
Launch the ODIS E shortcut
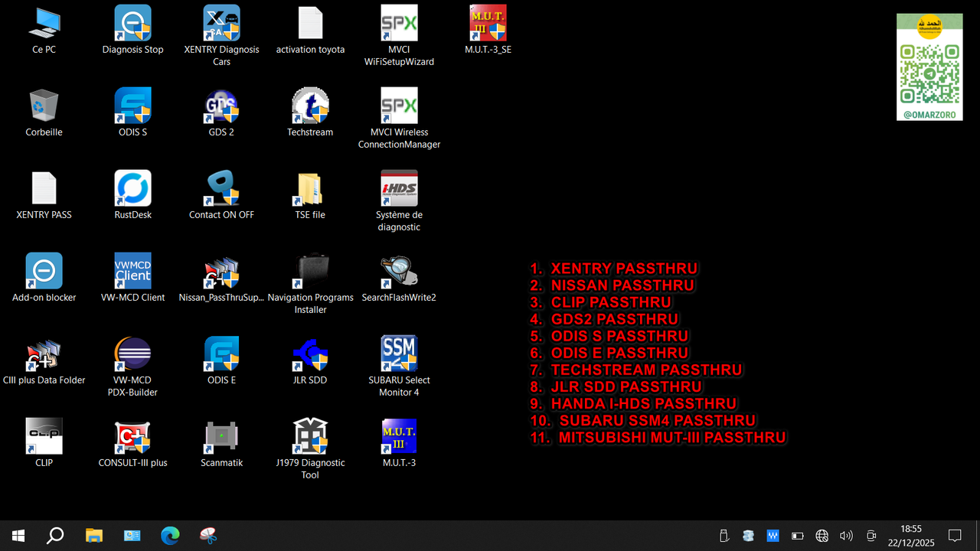221,361
